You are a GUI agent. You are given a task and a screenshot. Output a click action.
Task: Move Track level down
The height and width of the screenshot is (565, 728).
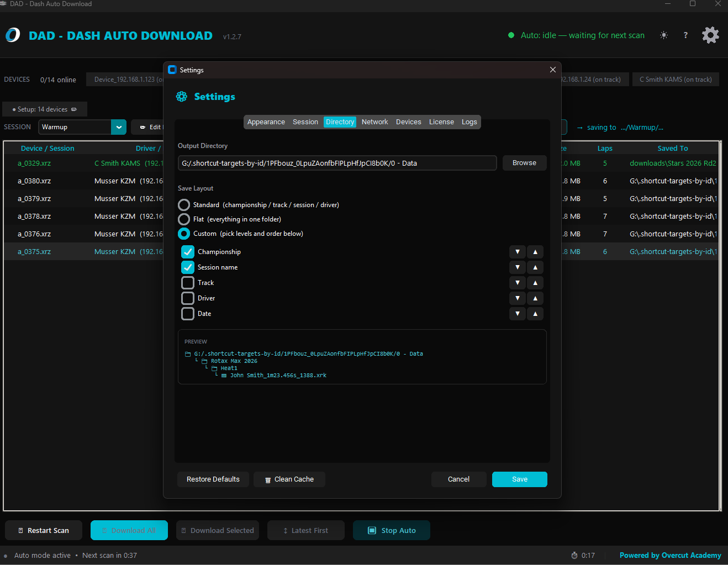(518, 283)
